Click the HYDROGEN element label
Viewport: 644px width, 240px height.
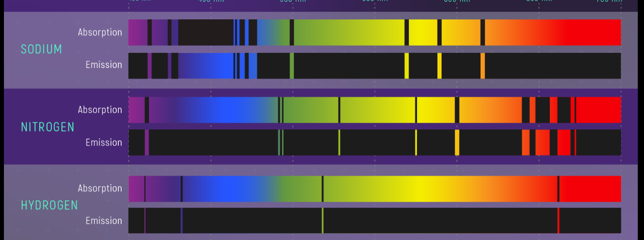49,205
